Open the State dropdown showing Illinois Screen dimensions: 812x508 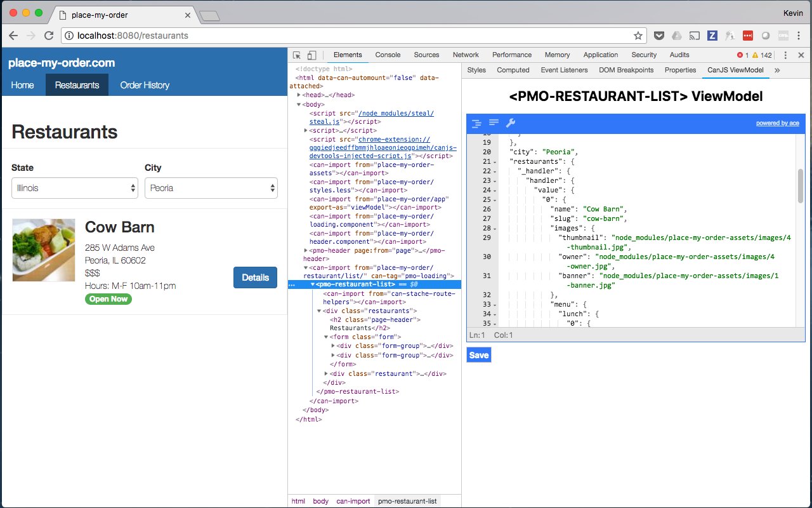click(x=75, y=188)
